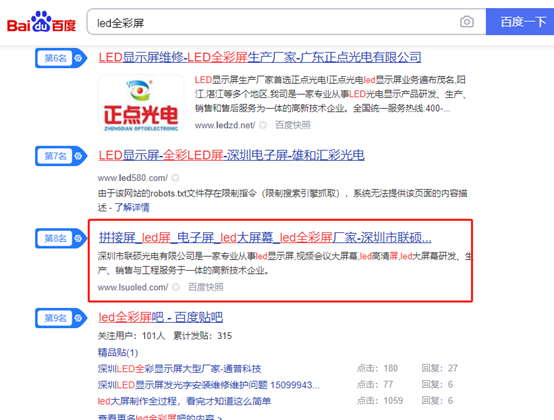Click the 百度一下 search button
This screenshot has width=554, height=420.
520,22
